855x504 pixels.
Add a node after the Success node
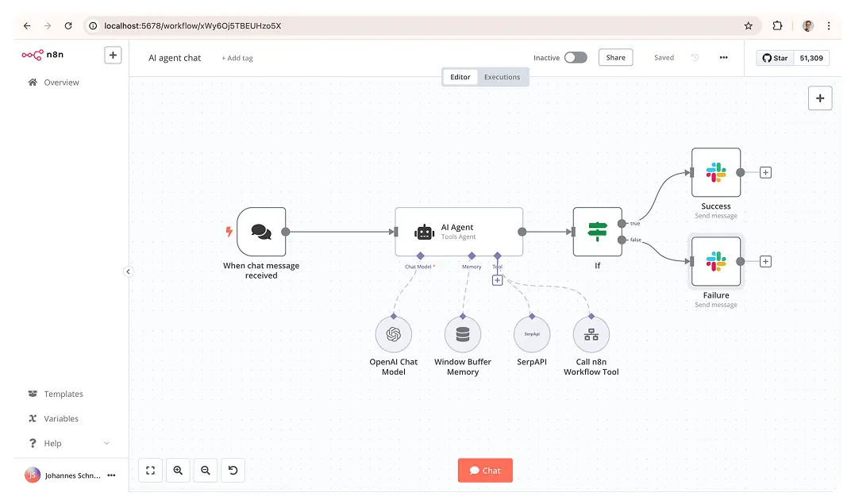coord(765,172)
